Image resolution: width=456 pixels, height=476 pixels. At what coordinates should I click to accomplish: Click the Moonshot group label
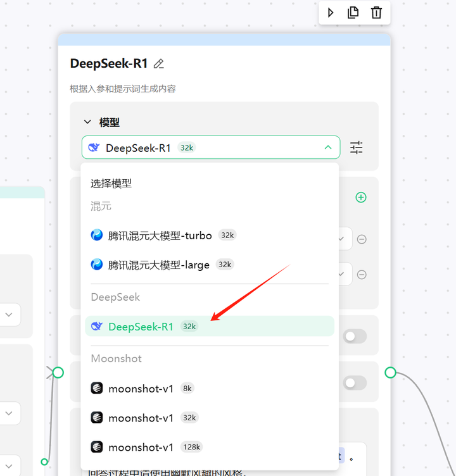[x=117, y=358]
